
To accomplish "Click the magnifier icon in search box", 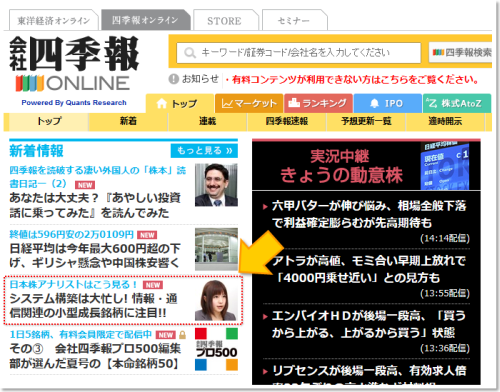I will pyautogui.click(x=190, y=53).
